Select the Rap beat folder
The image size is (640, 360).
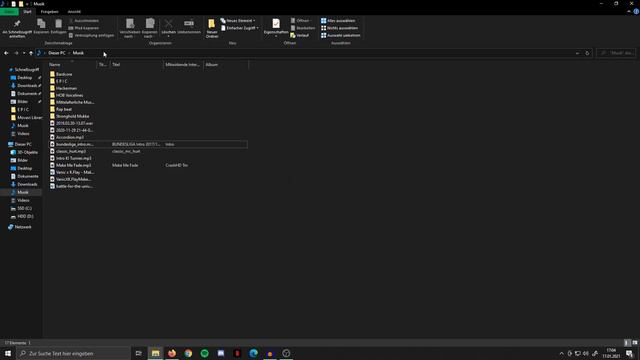(64, 109)
